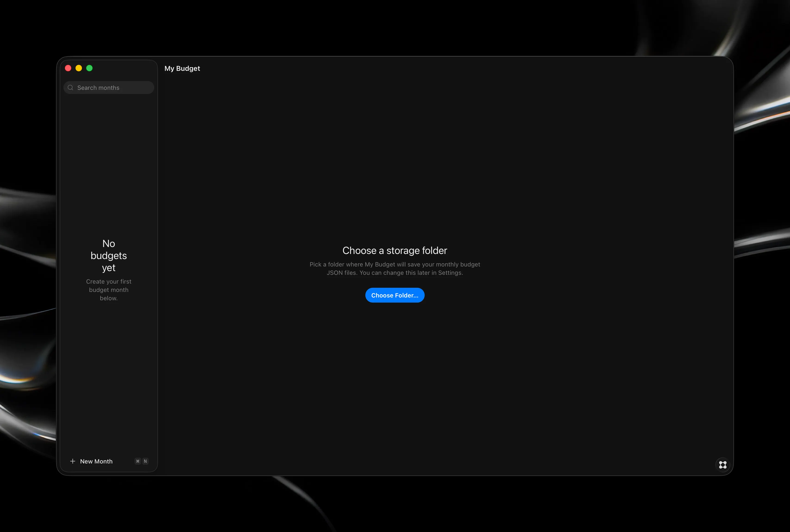This screenshot has height=532, width=790.
Task: Click the Choose Folder... button
Action: (x=395, y=295)
